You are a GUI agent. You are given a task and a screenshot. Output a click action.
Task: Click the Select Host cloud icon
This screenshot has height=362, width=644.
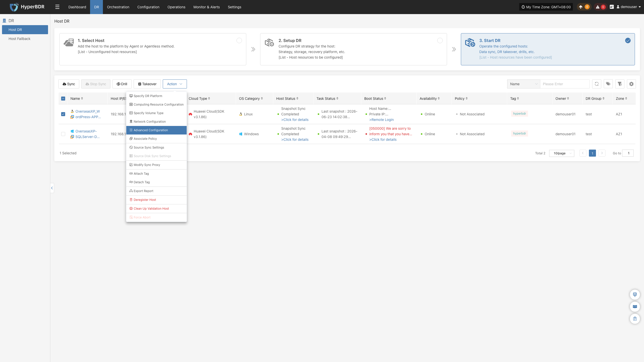69,42
